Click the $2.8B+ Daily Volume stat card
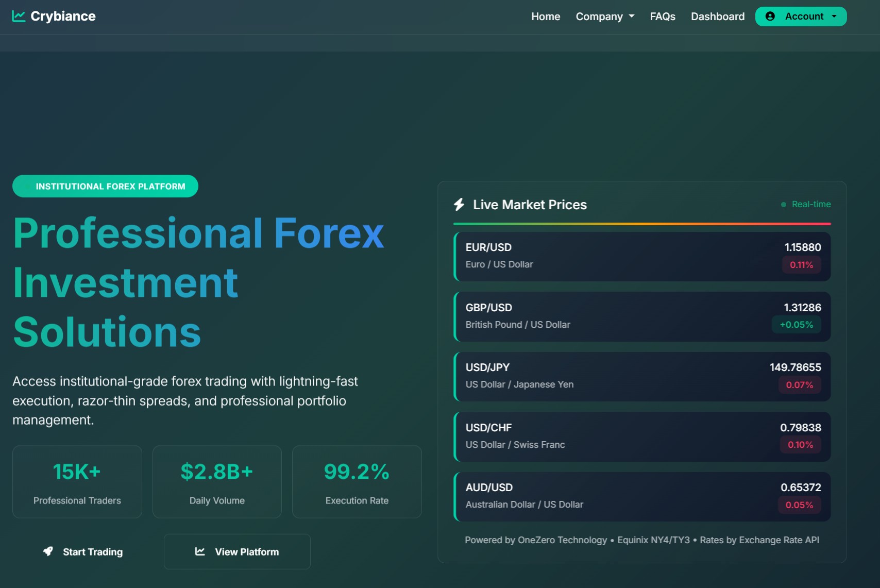The height and width of the screenshot is (588, 880). 217,482
